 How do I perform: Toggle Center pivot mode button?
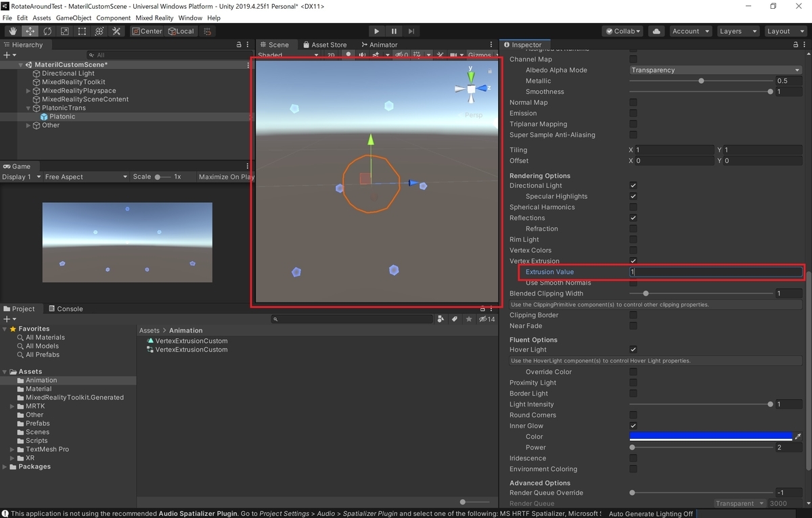pos(148,31)
